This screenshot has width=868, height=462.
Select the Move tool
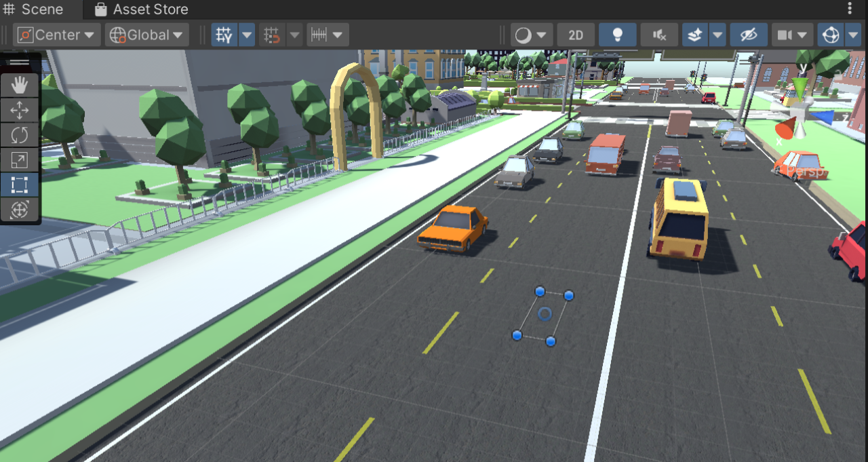point(20,111)
